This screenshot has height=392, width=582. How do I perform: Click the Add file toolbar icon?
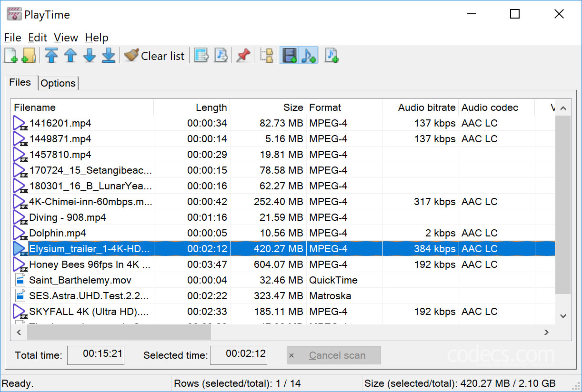coord(10,56)
